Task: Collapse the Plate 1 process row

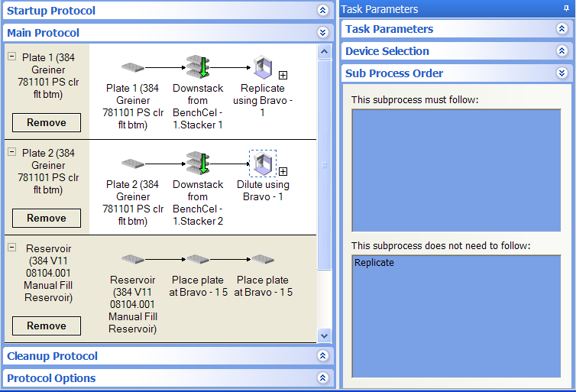Action: point(11,57)
